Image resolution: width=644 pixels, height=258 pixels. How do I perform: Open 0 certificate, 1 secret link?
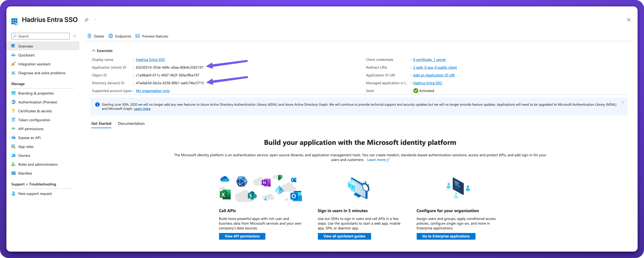tap(429, 59)
